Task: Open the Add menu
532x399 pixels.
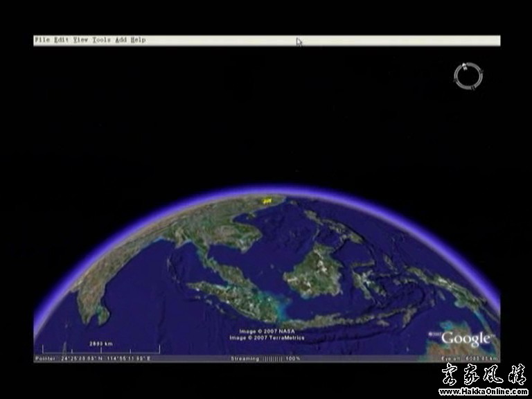Action: (121, 40)
